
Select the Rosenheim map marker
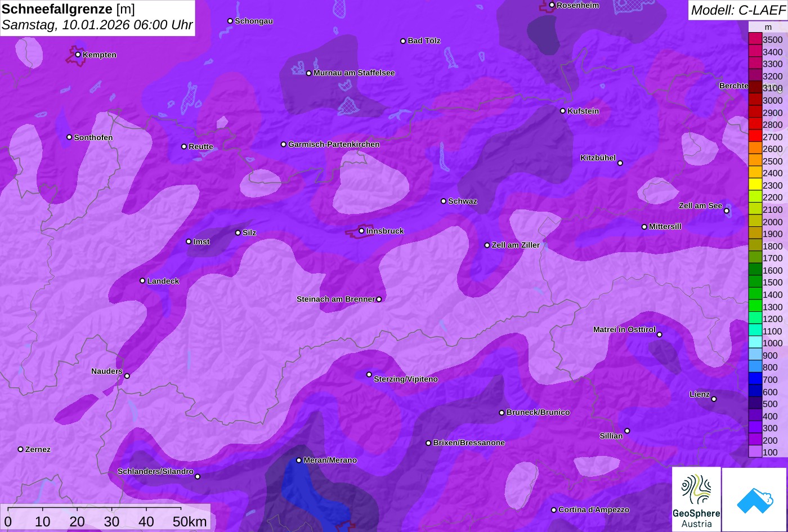tap(552, 5)
